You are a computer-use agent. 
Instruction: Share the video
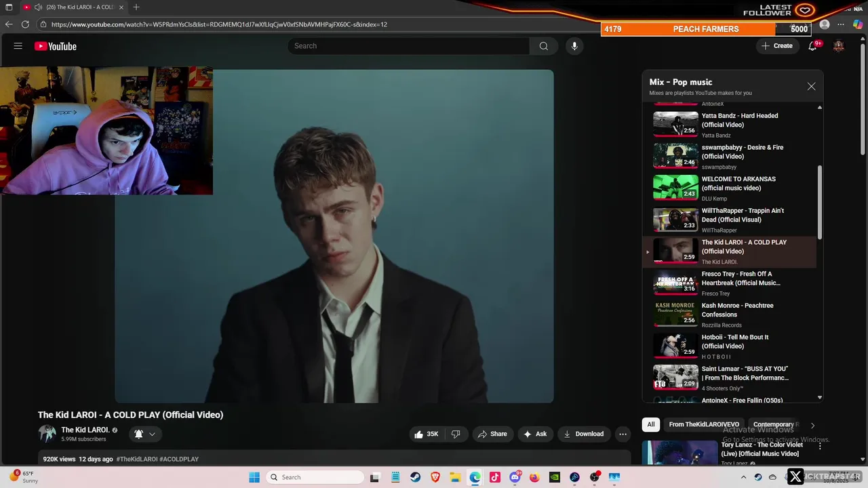click(x=491, y=434)
